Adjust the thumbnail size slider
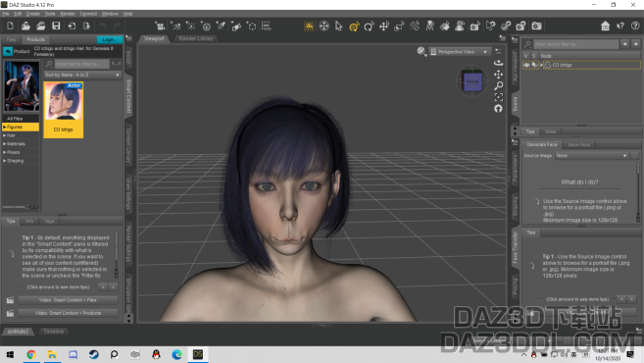The width and height of the screenshot is (644, 363). click(21, 207)
